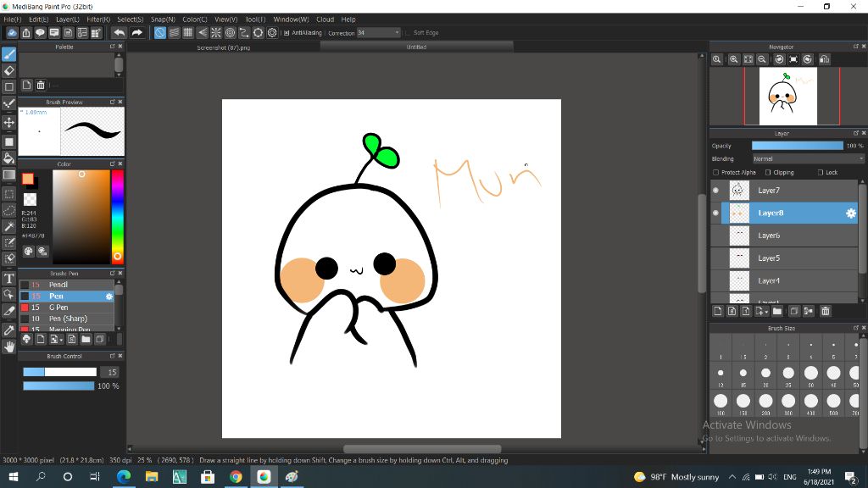Open the File menu
The width and height of the screenshot is (868, 488).
12,19
